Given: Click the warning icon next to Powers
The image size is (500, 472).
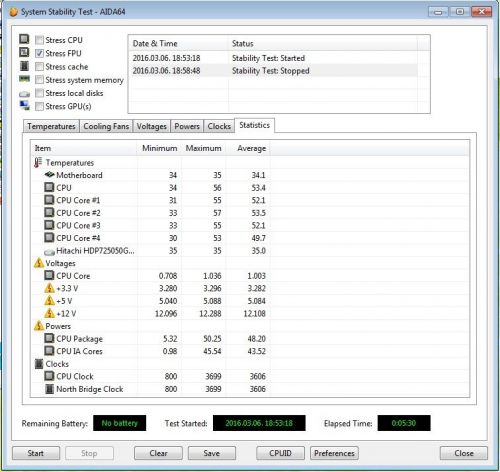Looking at the screenshot, I should coord(39,326).
